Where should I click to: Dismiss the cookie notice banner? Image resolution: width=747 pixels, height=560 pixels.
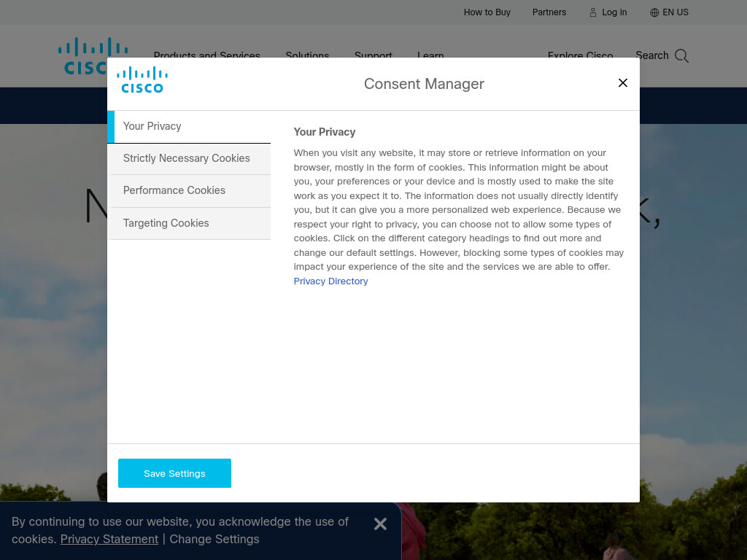(x=380, y=524)
